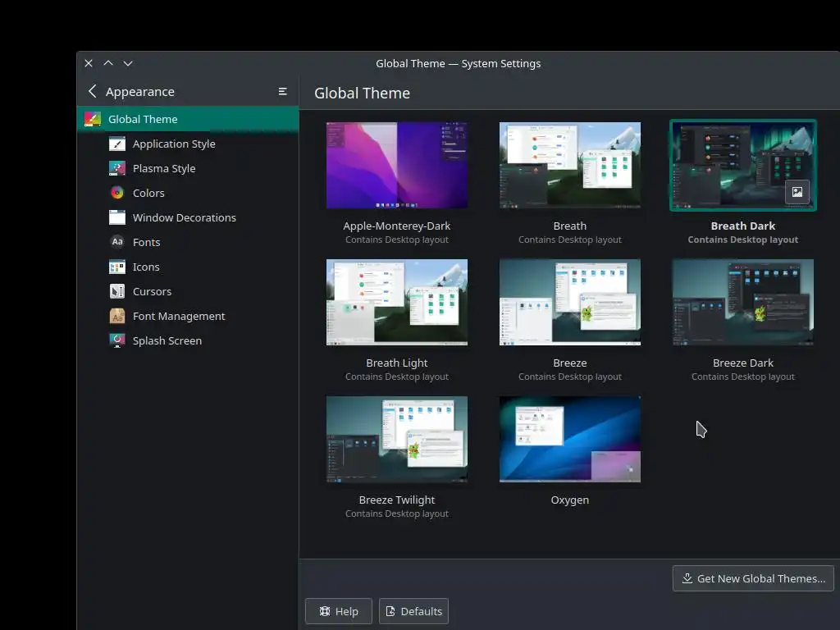
Task: Select the Breeze theme thumbnail
Action: click(x=570, y=302)
